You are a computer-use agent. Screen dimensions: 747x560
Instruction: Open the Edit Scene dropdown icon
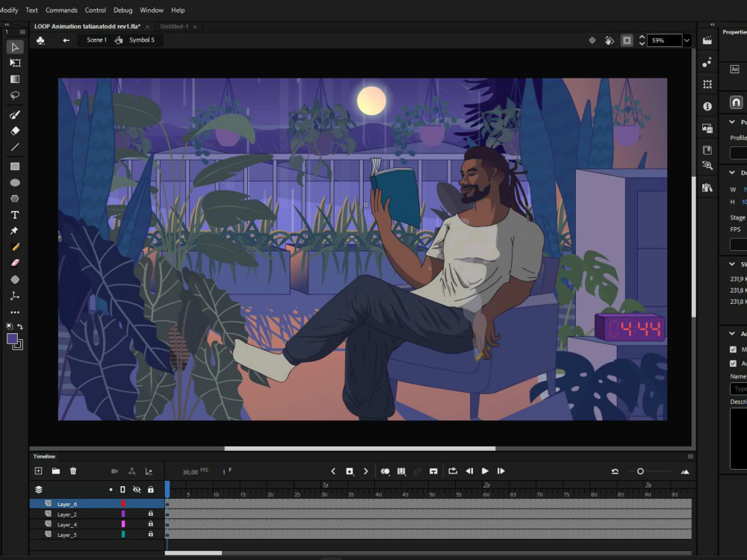tap(40, 40)
